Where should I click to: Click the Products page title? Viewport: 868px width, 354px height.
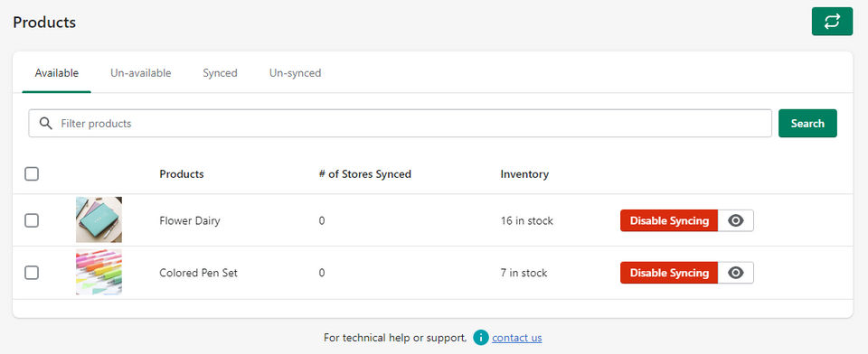[44, 23]
